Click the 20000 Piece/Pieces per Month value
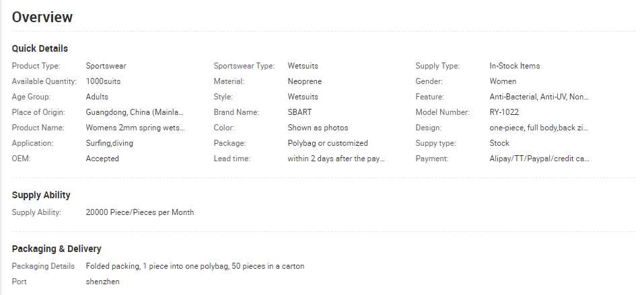Image resolution: width=644 pixels, height=295 pixels. coord(140,212)
